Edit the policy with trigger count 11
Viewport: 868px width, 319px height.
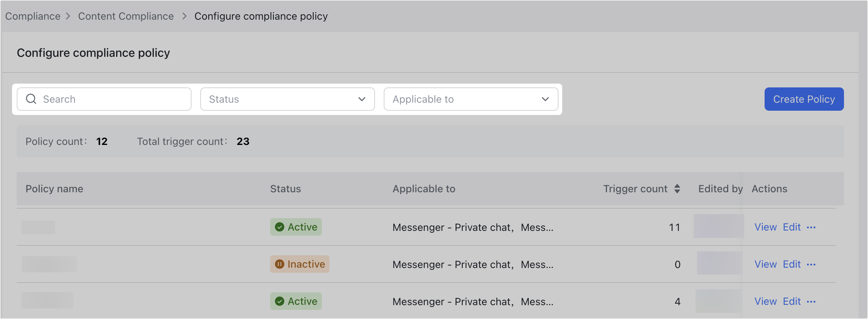792,227
